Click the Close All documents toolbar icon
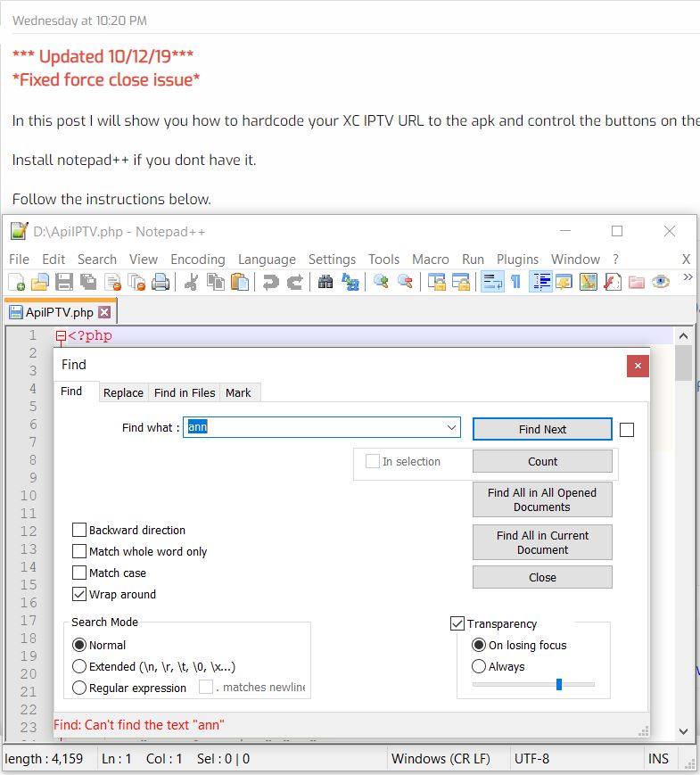 pyautogui.click(x=136, y=282)
